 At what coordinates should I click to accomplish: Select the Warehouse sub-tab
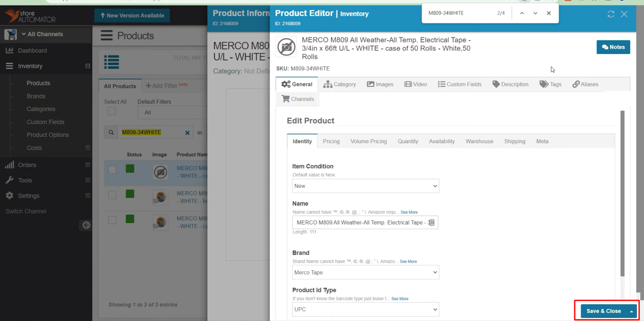pyautogui.click(x=479, y=141)
